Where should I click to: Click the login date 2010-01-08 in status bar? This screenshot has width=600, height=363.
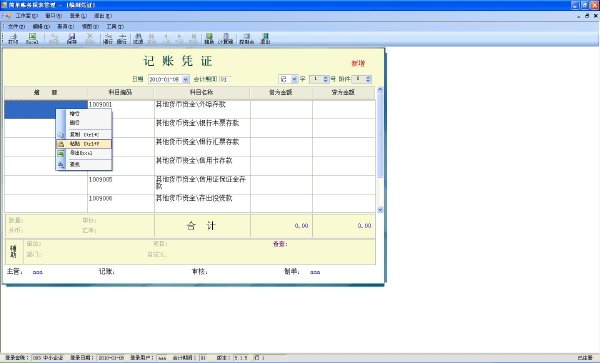tap(111, 358)
